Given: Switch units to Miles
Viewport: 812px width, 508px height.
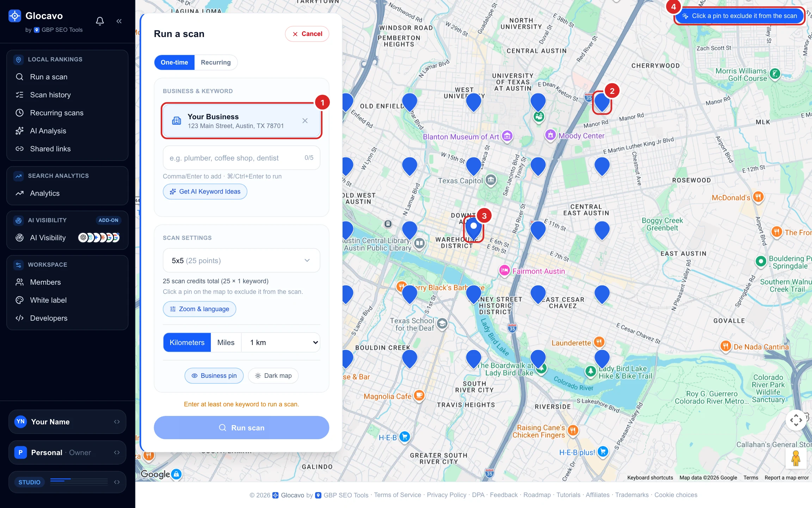Looking at the screenshot, I should coord(226,342).
